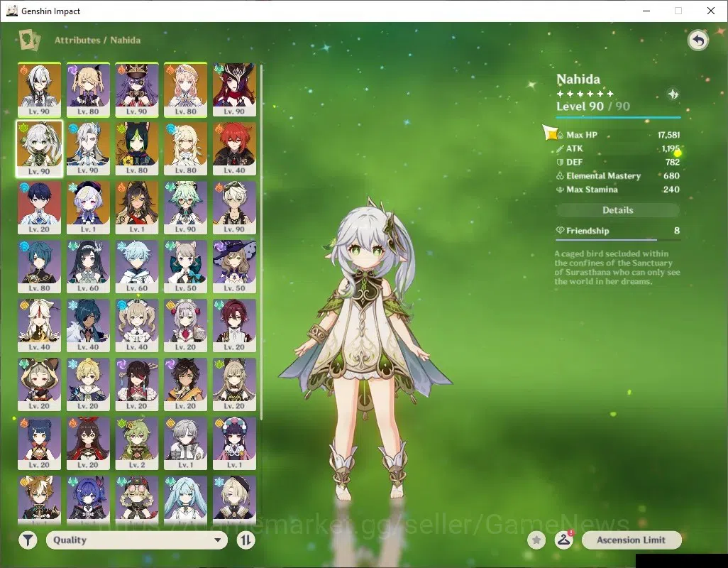Screen dimensions: 728x568
Task: Click the Ascension Limit button
Action: pos(632,540)
